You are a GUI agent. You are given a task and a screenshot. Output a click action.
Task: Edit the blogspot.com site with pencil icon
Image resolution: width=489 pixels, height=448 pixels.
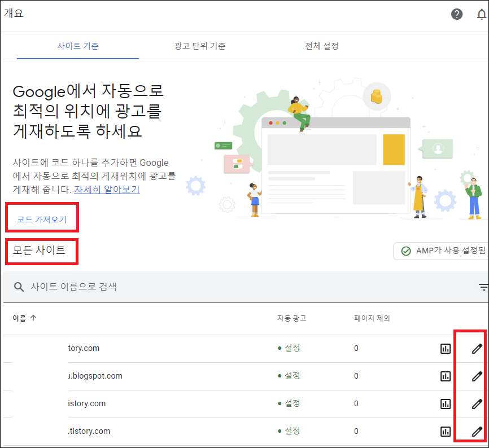tap(477, 376)
